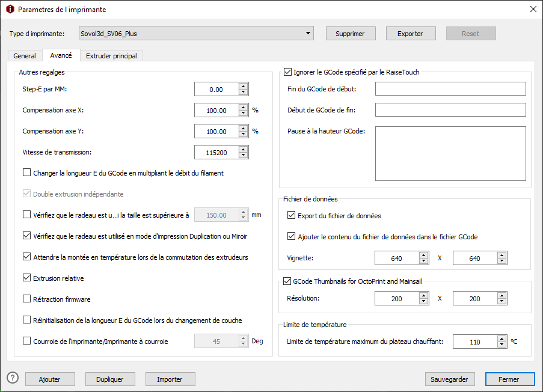The height and width of the screenshot is (392, 543).
Task: Decrease Compensation axe X value
Action: [x=244, y=113]
